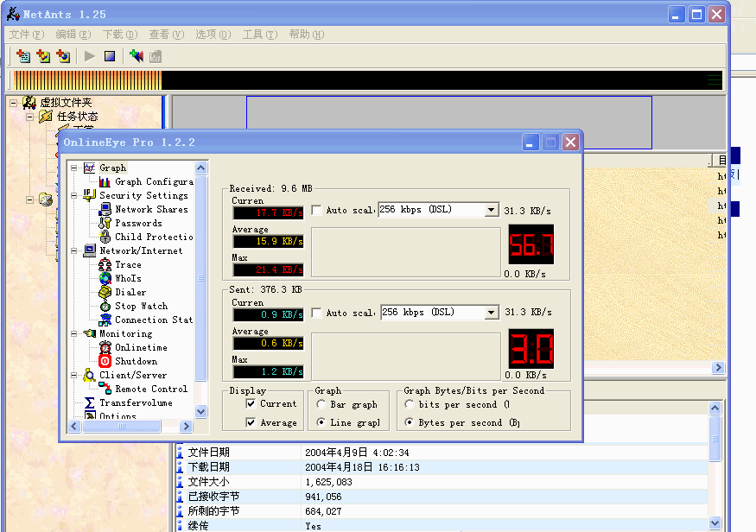Collapse the Graph tree node
Image resolution: width=756 pixels, height=532 pixels.
coord(73,168)
